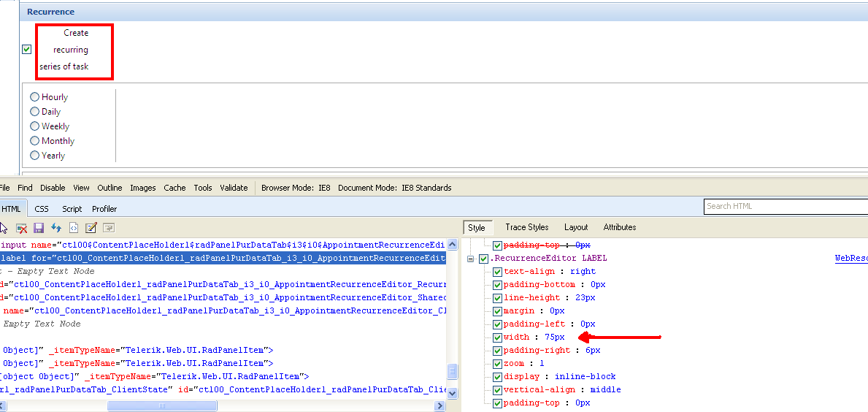Image resolution: width=868 pixels, height=412 pixels.
Task: Click the clear browser cache icon
Action: [x=22, y=228]
